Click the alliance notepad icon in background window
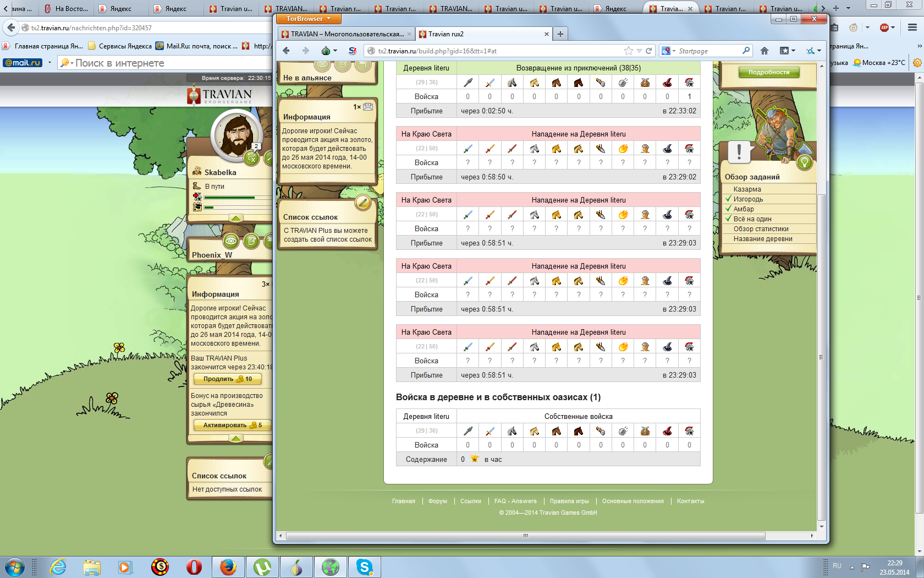This screenshot has width=924, height=578. [x=251, y=241]
